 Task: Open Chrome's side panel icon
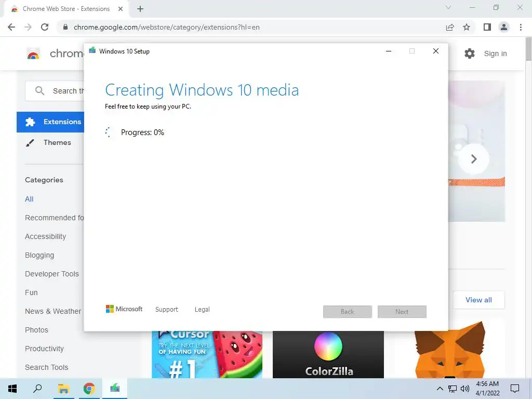[487, 27]
